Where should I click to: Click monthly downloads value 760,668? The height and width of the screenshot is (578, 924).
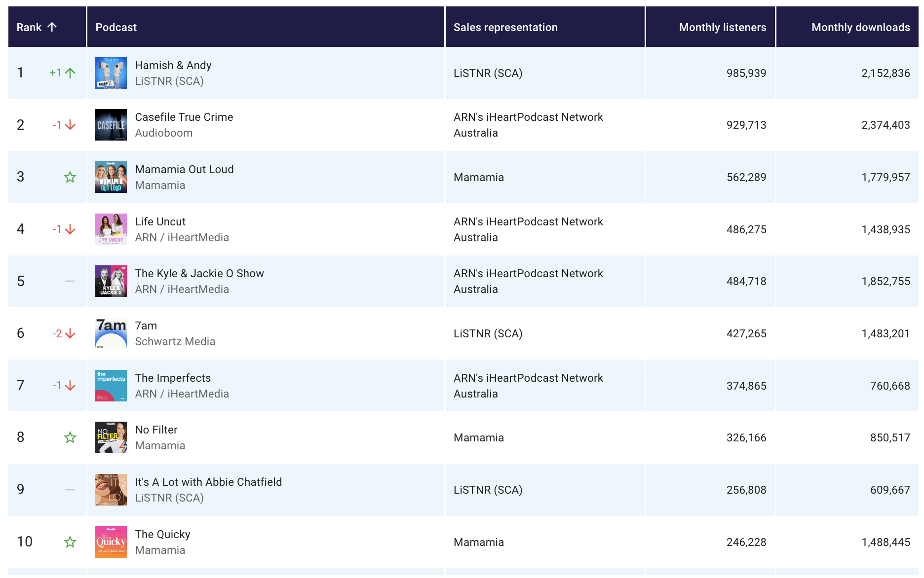click(x=890, y=386)
